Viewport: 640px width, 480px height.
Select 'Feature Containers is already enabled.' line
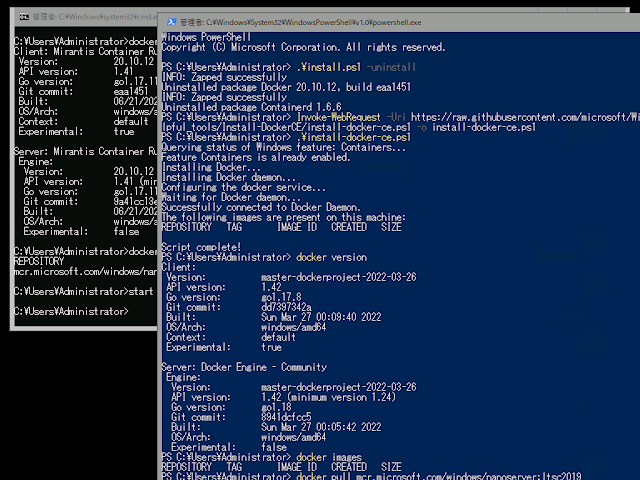tap(256, 157)
